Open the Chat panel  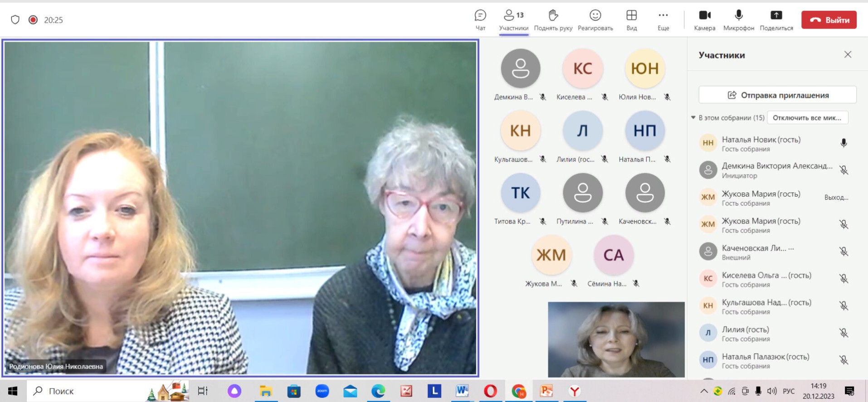(480, 20)
